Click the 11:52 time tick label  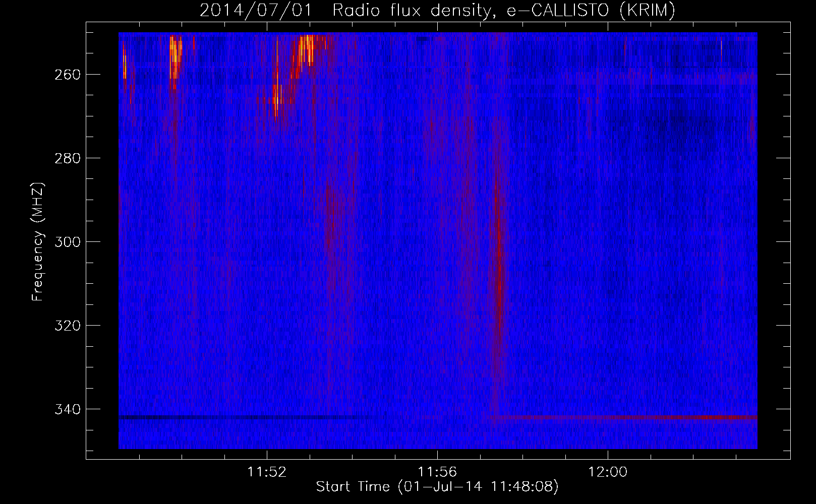click(x=267, y=472)
